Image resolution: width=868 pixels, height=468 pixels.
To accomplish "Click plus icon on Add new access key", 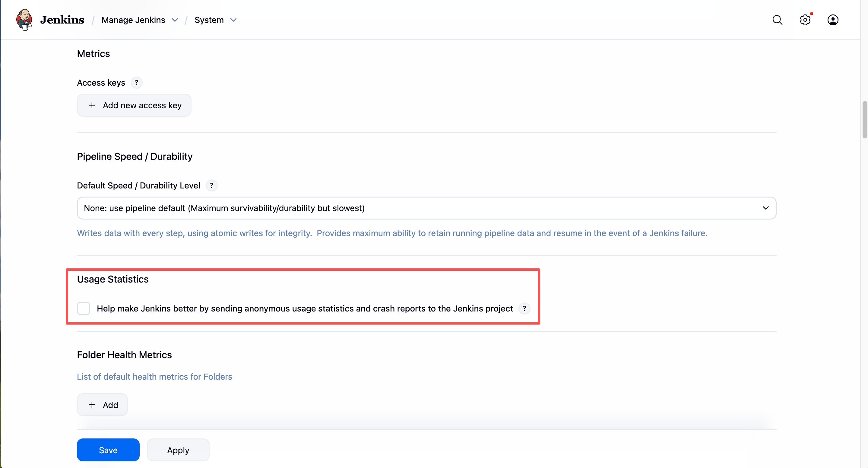I will click(x=92, y=106).
